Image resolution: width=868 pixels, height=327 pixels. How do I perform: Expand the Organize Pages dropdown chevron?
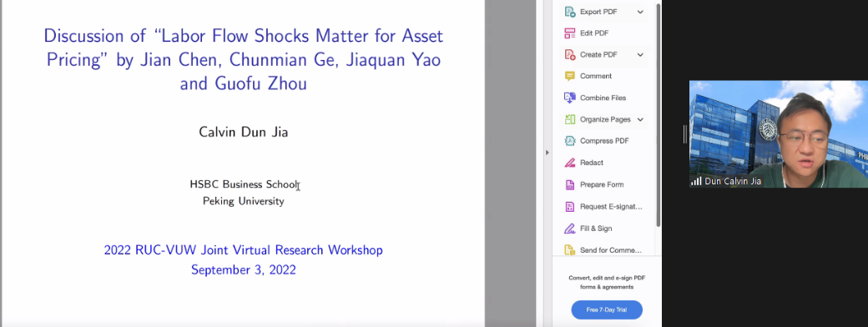click(640, 119)
